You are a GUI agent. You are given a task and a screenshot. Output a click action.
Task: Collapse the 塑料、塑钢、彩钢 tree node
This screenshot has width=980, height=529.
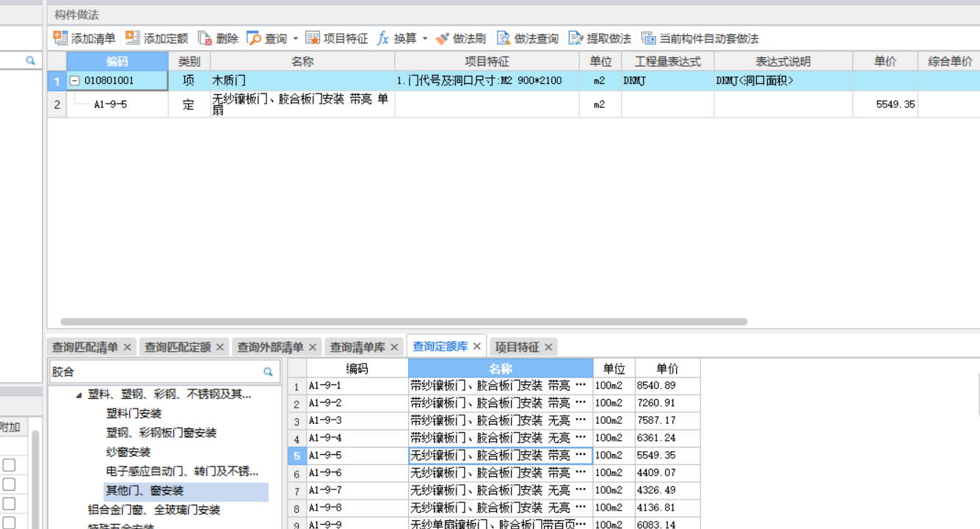click(79, 395)
